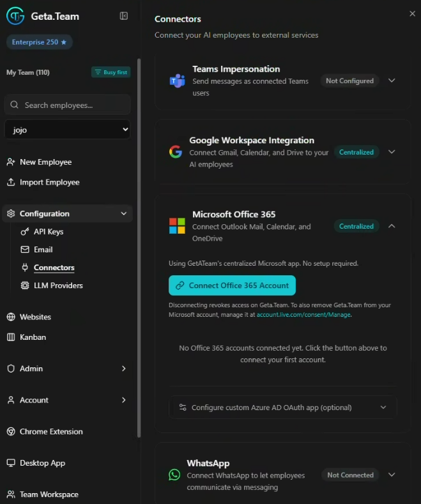
Task: Close the Connectors panel with X
Action: tap(412, 13)
